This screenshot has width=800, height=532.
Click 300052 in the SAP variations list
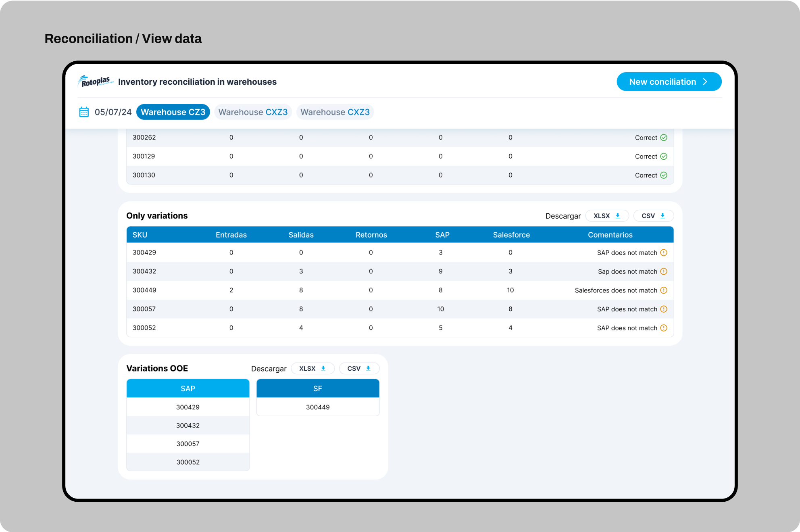188,462
